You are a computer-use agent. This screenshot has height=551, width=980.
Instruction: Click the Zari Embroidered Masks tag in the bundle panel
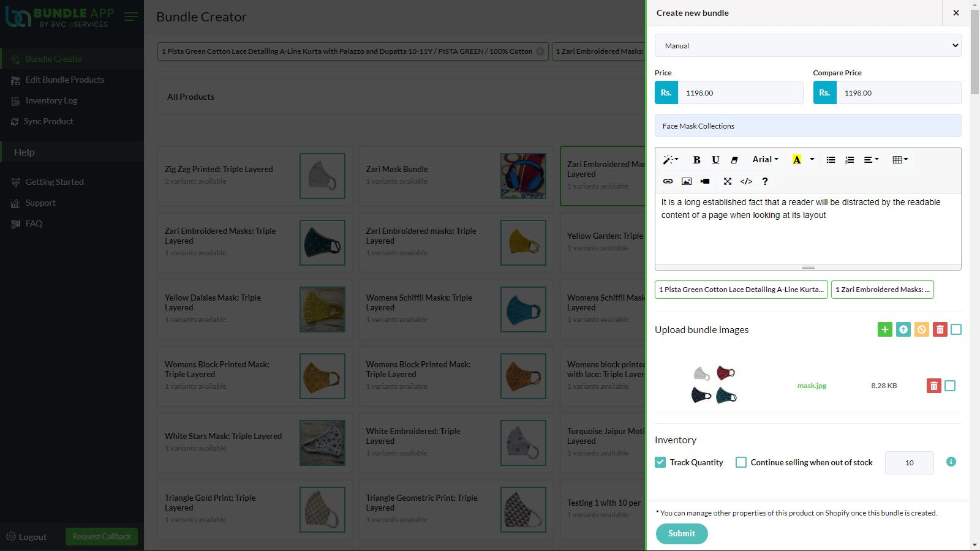point(883,290)
